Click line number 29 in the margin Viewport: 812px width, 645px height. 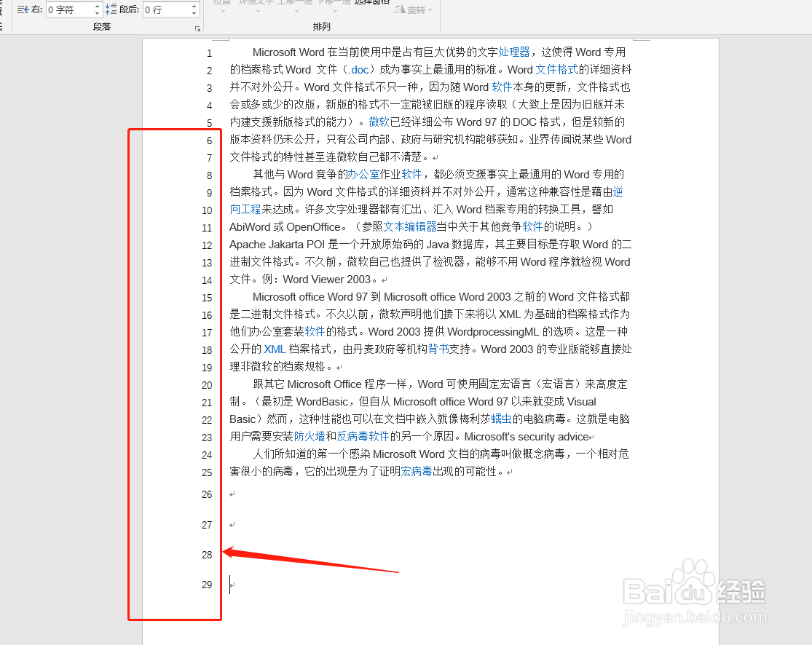click(207, 585)
